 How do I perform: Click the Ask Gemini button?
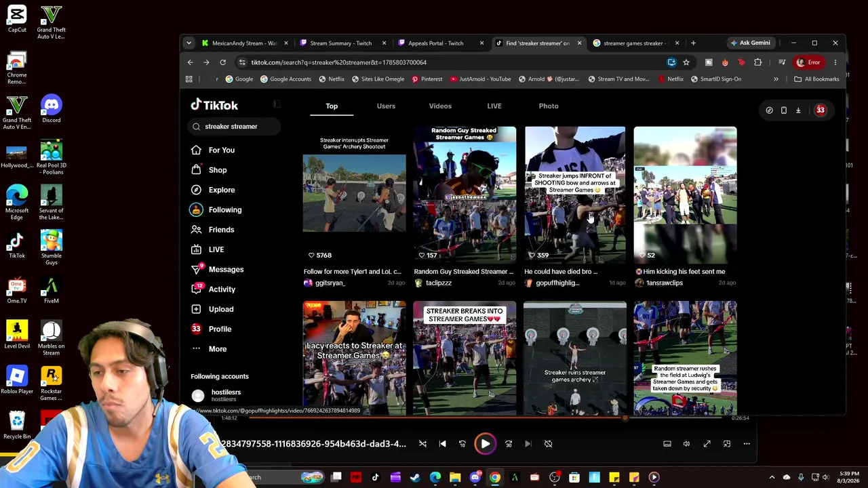(749, 43)
